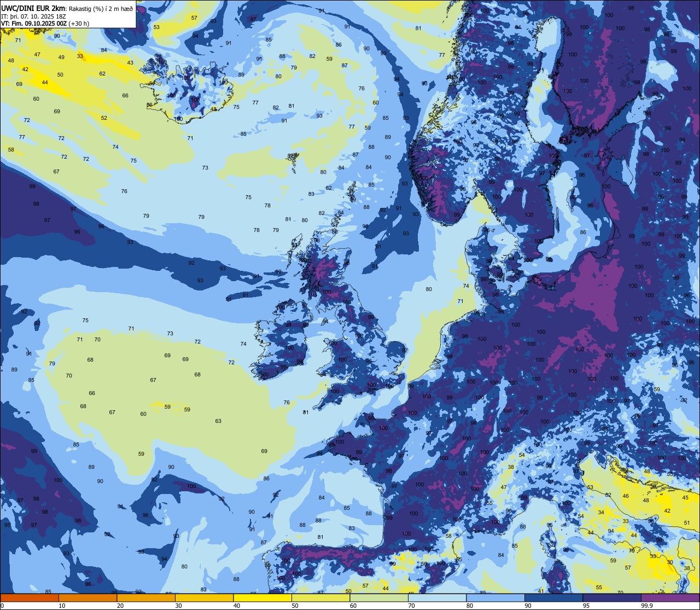Click the 70–80% light blue legend segment

pyautogui.click(x=437, y=597)
